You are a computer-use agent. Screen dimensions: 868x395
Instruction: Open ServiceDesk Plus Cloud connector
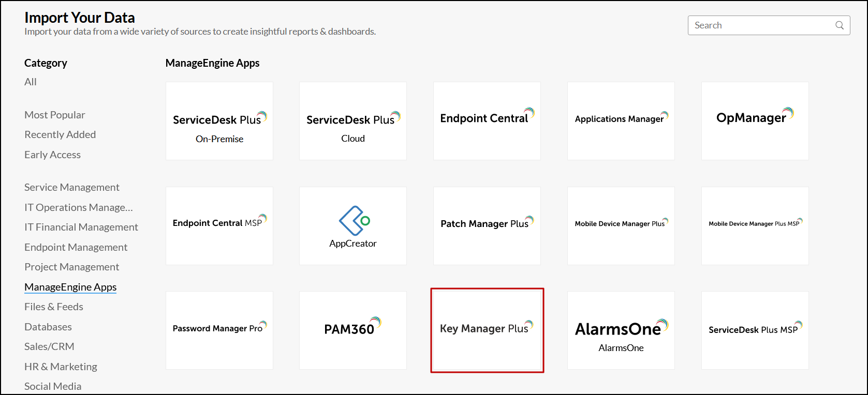pyautogui.click(x=353, y=121)
